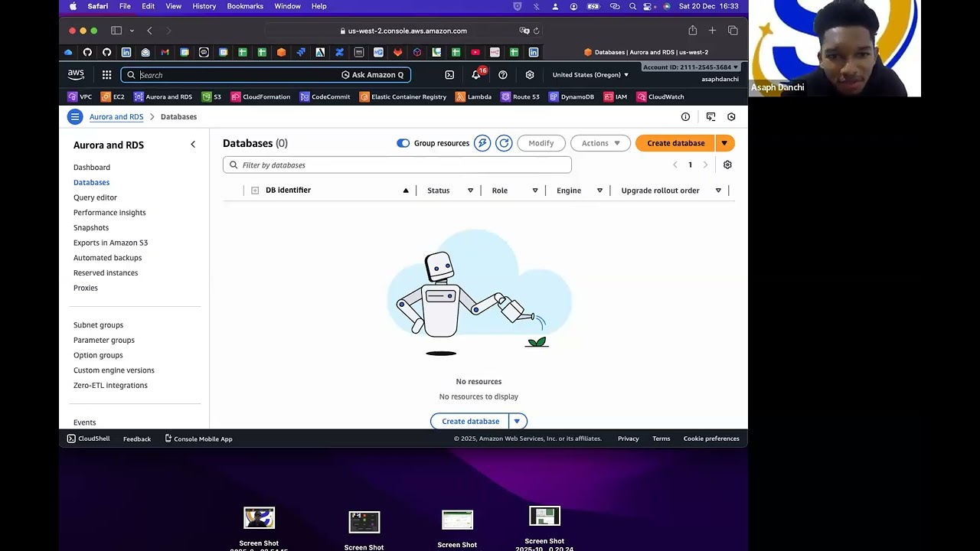Toggle the Group resources switch

403,143
